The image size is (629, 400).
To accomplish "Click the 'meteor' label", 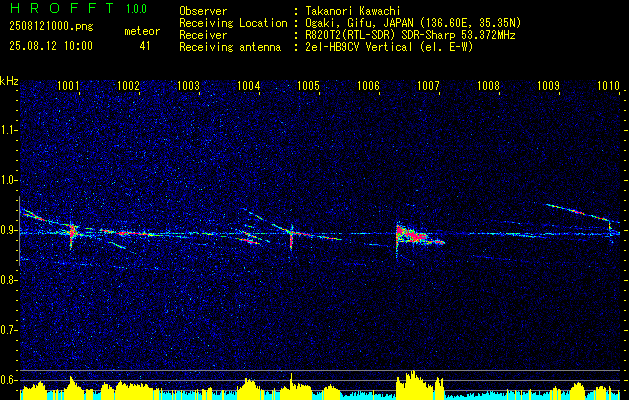I will (x=142, y=31).
